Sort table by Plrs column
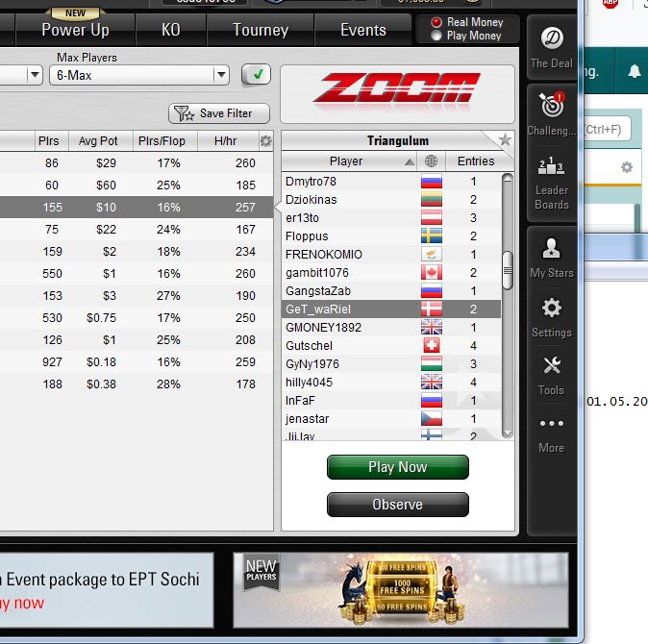The width and height of the screenshot is (648, 644). pyautogui.click(x=51, y=141)
